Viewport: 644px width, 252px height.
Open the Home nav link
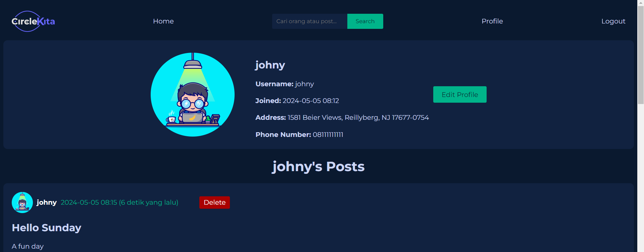(x=163, y=21)
